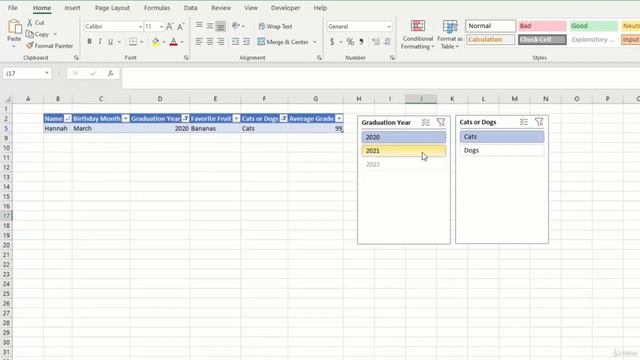Viewport: 640px width, 360px height.
Task: Increase font size with larger A icon
Action: point(170,27)
